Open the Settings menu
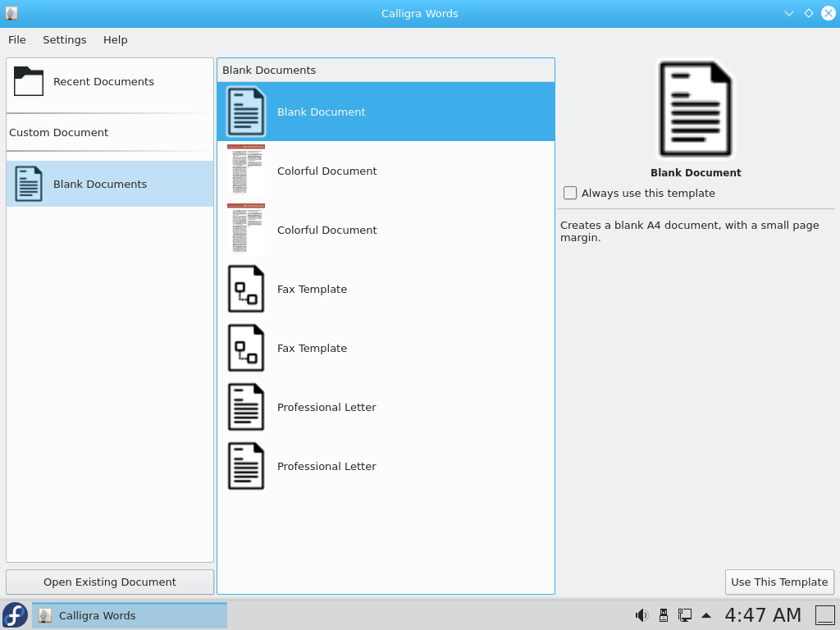The height and width of the screenshot is (630, 840). pyautogui.click(x=64, y=40)
